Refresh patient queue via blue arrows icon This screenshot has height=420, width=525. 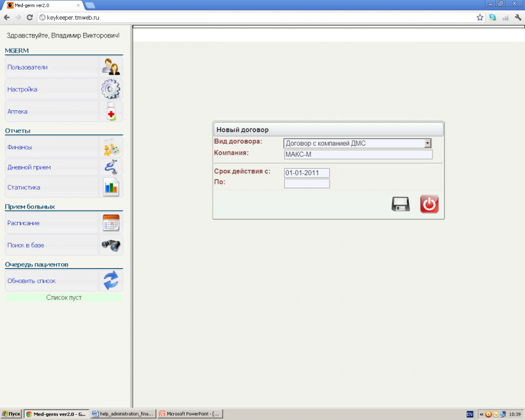pyautogui.click(x=110, y=281)
